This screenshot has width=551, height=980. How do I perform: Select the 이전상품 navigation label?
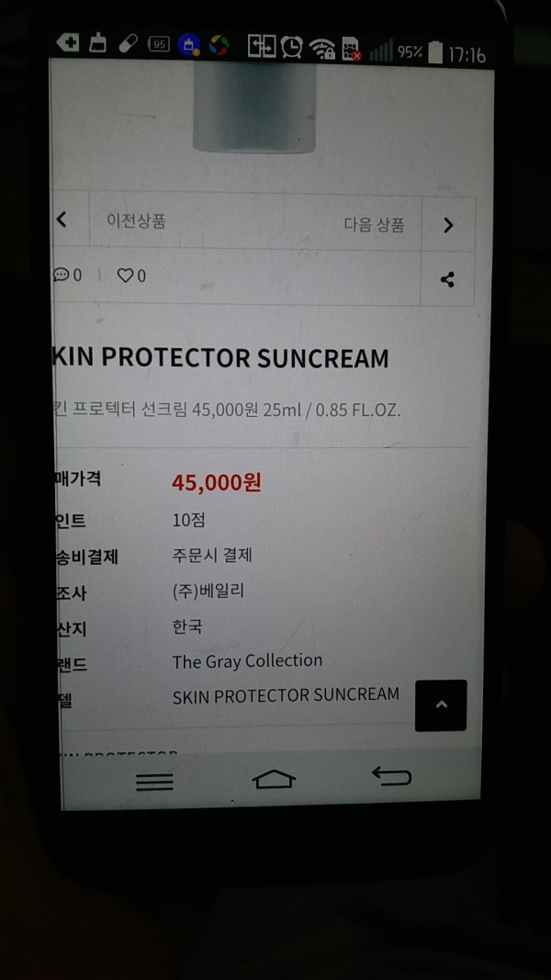(x=136, y=220)
